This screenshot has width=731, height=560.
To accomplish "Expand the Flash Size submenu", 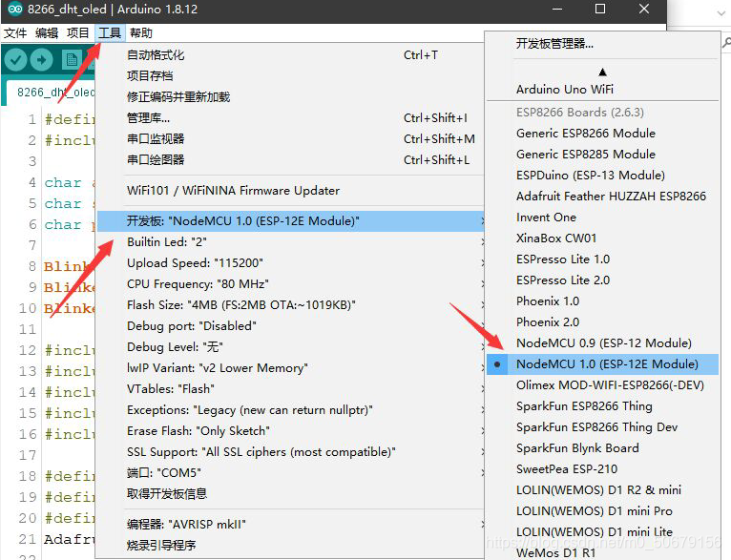I will pos(291,305).
